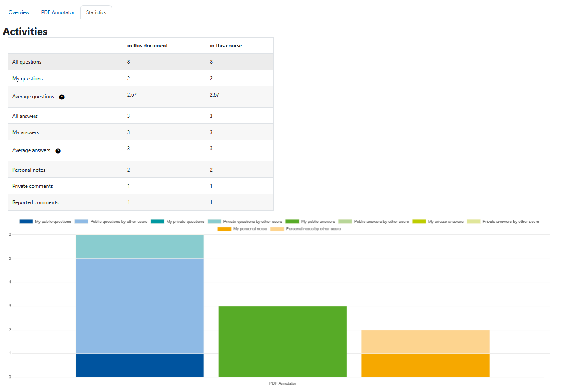The height and width of the screenshot is (392, 561).
Task: Switch to the Overview tab
Action: tap(18, 12)
